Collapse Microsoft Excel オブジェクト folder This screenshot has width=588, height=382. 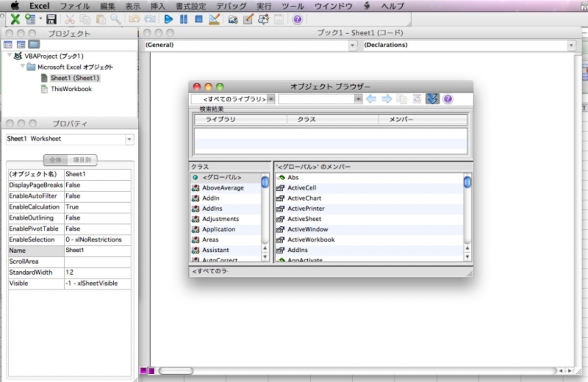point(22,67)
